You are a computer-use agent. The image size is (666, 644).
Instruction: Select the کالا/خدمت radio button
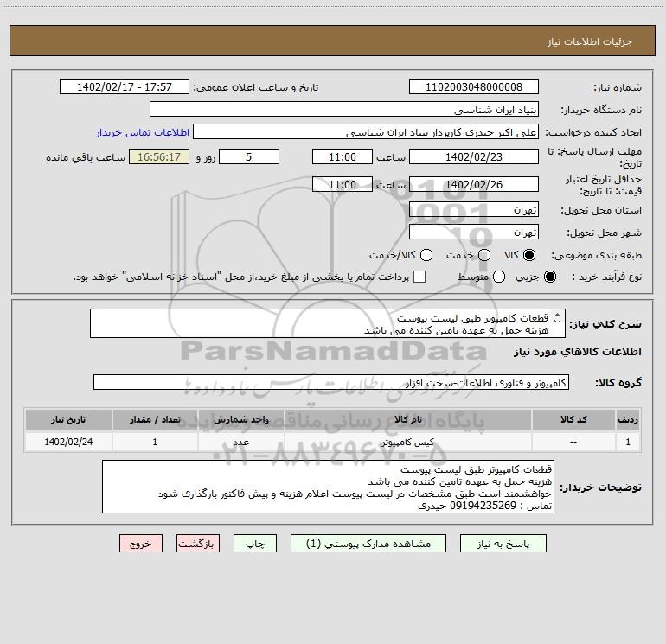tap(426, 255)
